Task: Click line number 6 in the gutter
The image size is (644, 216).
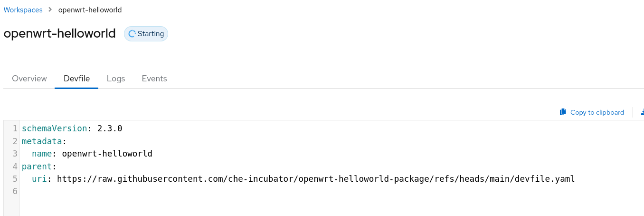Action: tap(15, 191)
